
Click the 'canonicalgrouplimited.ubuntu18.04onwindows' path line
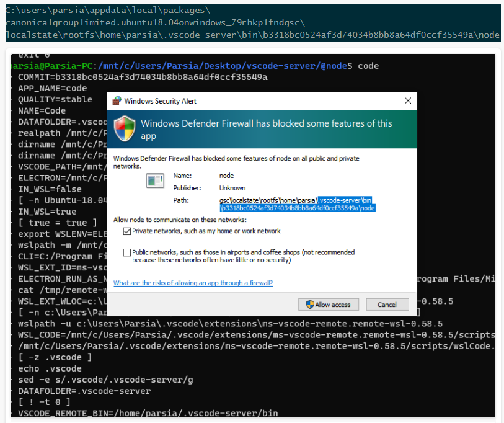(x=155, y=22)
